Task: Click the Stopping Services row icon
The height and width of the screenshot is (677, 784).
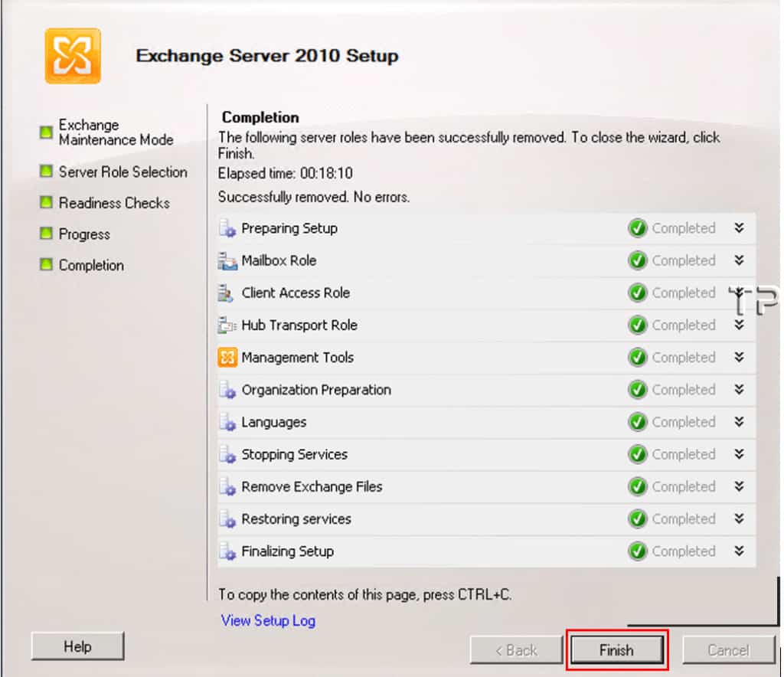Action: (227, 454)
